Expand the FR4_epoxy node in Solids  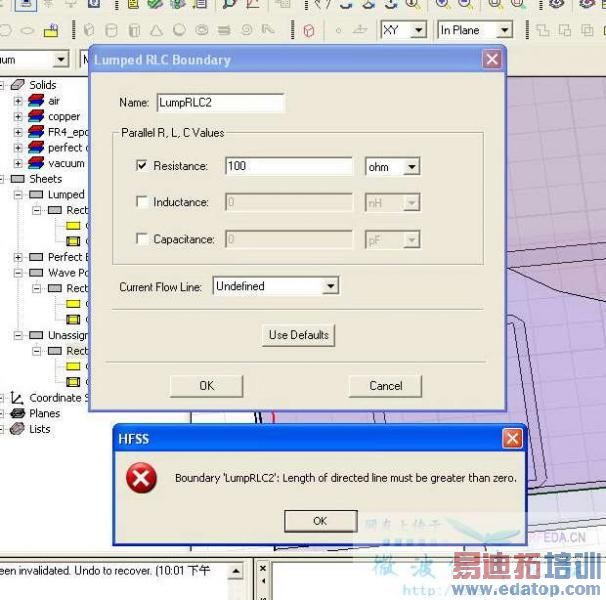click(x=17, y=132)
